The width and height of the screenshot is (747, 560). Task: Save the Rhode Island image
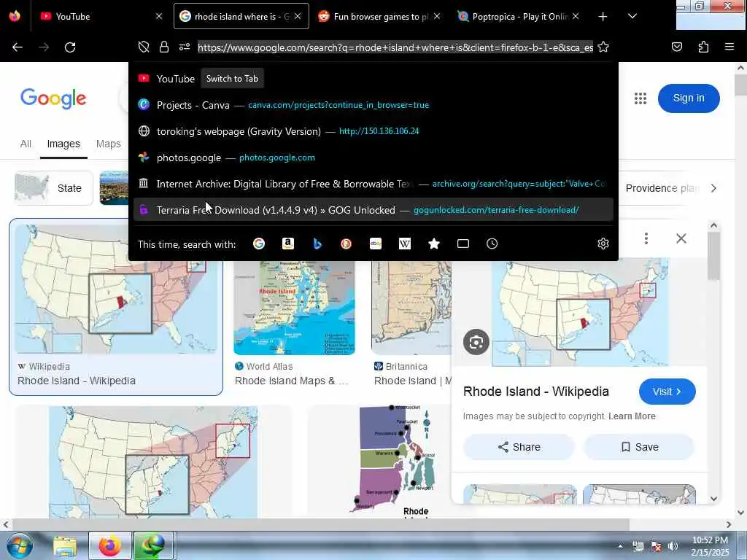tap(639, 447)
